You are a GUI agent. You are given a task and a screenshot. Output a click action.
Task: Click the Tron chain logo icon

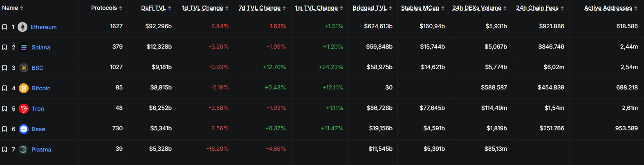(24, 109)
